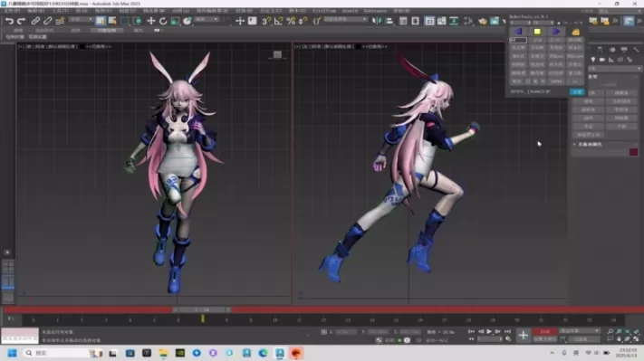The image size is (644, 361).
Task: Activate the Bind to Space Warp tool
Action: [60, 21]
